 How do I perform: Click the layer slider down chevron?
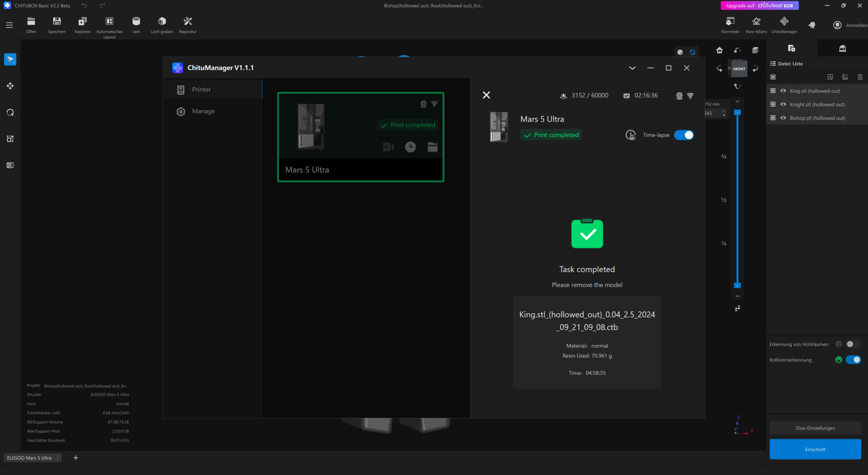click(x=737, y=101)
